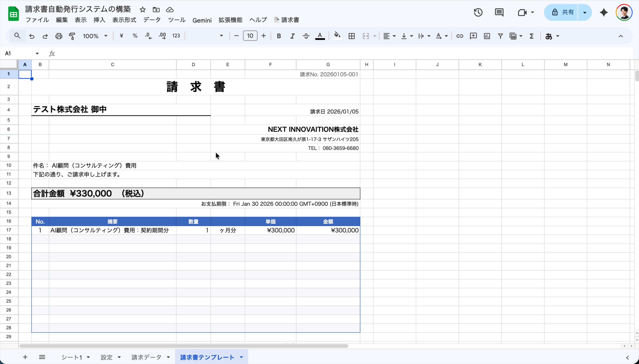Open the fill color picker
This screenshot has height=364, width=639.
point(337,36)
